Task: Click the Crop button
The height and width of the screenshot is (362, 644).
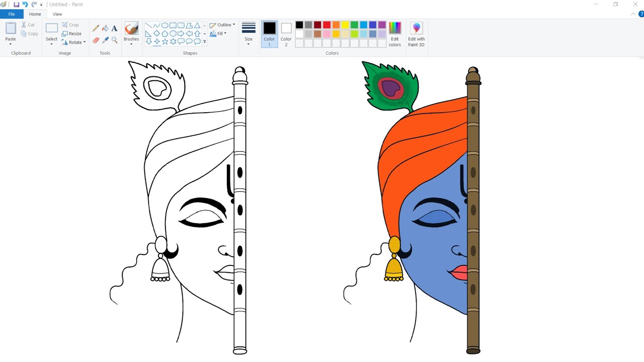Action: click(x=70, y=25)
